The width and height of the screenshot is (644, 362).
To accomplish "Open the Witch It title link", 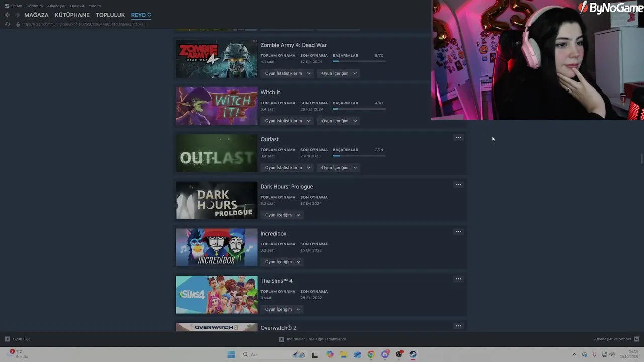I will 270,92.
